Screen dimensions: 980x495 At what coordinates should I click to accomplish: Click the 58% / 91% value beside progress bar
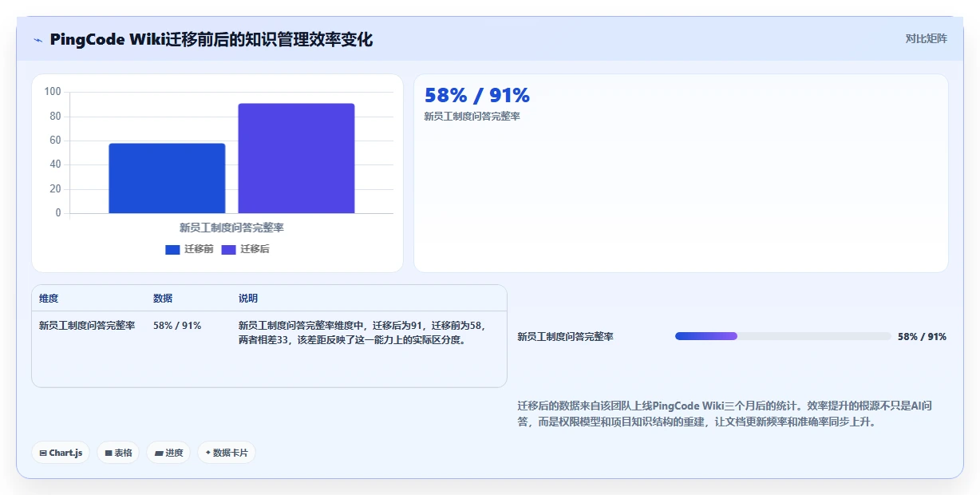point(922,337)
